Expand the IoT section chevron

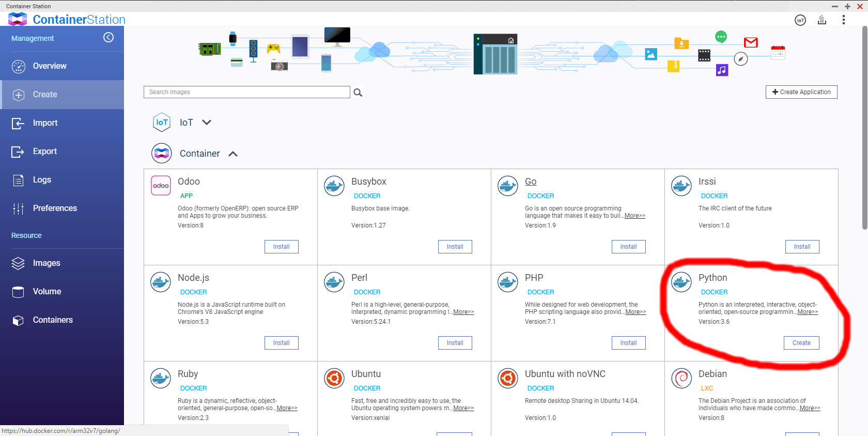coord(207,123)
